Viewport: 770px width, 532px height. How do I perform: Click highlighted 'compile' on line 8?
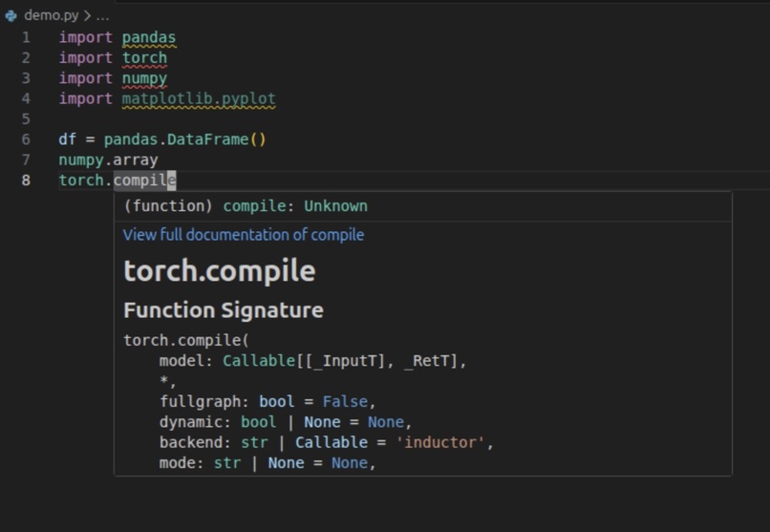[144, 181]
